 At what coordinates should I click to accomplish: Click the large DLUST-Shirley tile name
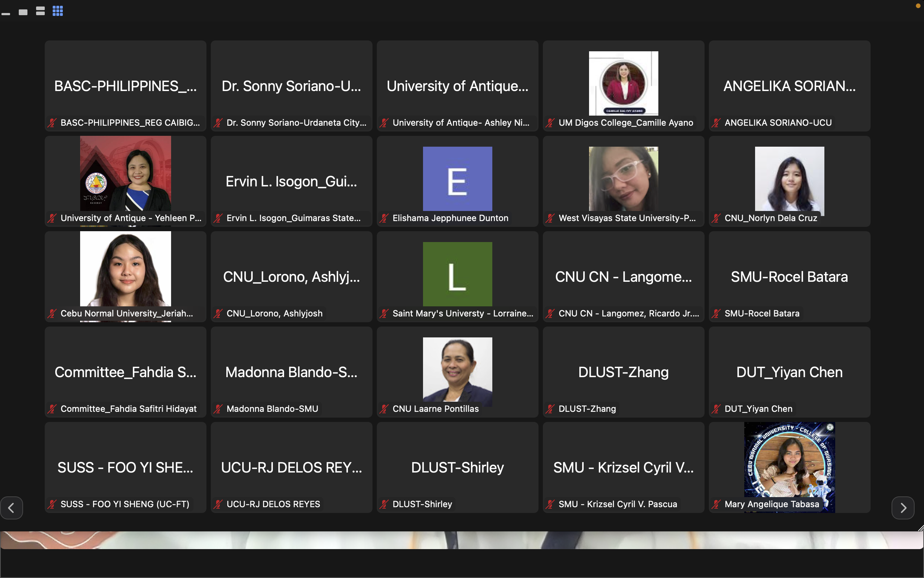[457, 467]
